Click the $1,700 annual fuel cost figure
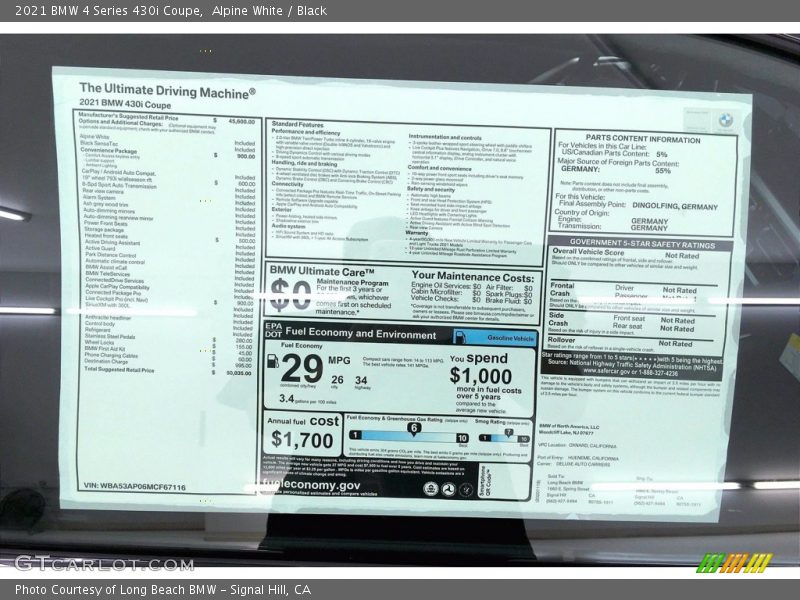800x600 pixels. click(x=303, y=438)
